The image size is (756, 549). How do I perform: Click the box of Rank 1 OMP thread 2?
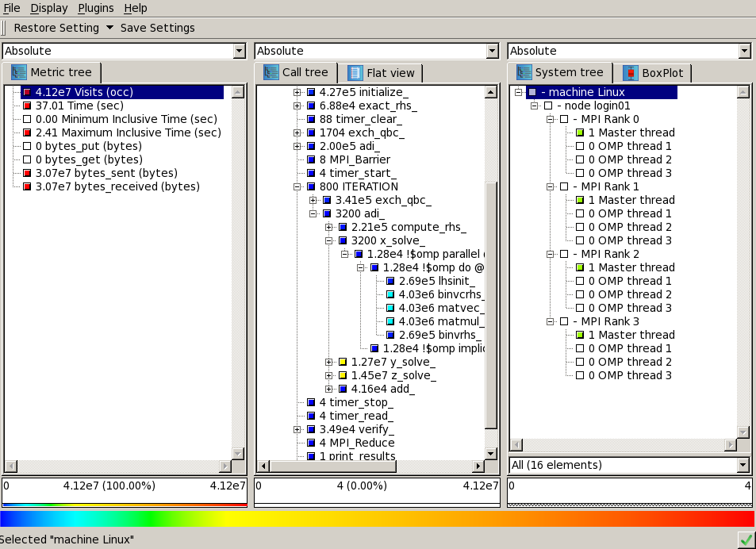pos(580,227)
